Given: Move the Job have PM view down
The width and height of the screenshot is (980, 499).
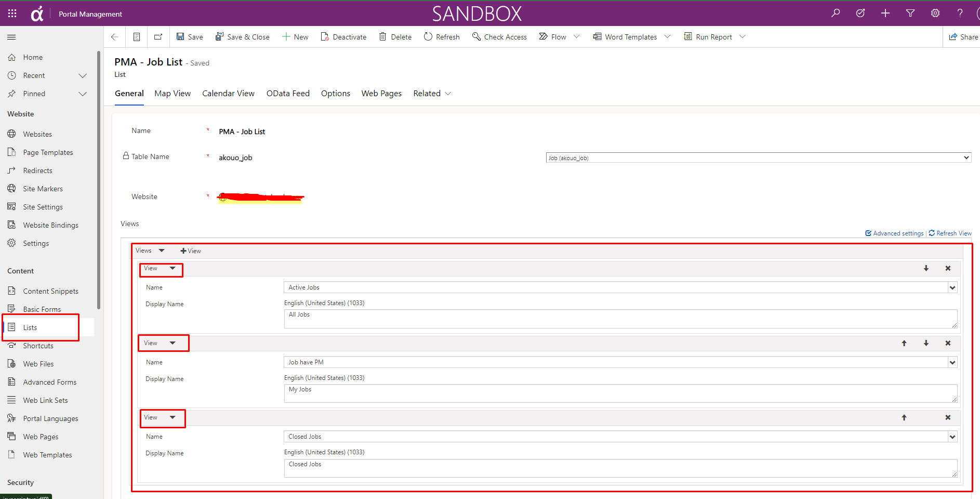Looking at the screenshot, I should coord(926,343).
